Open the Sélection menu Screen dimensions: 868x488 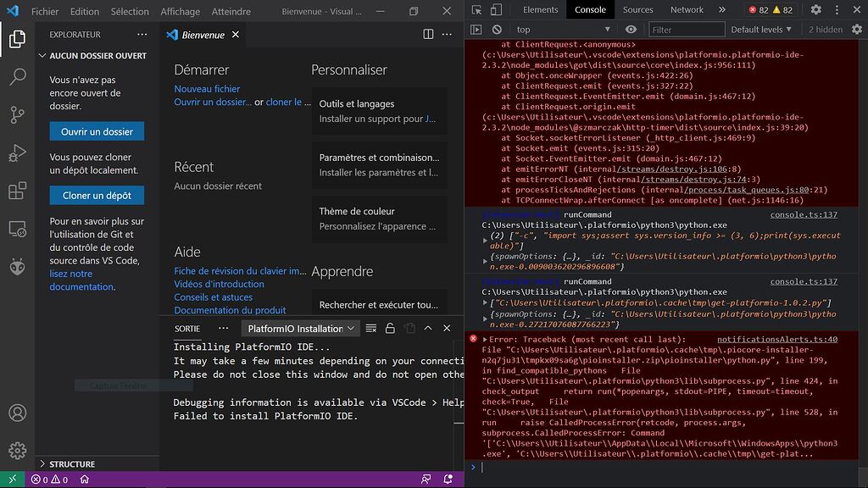point(130,11)
